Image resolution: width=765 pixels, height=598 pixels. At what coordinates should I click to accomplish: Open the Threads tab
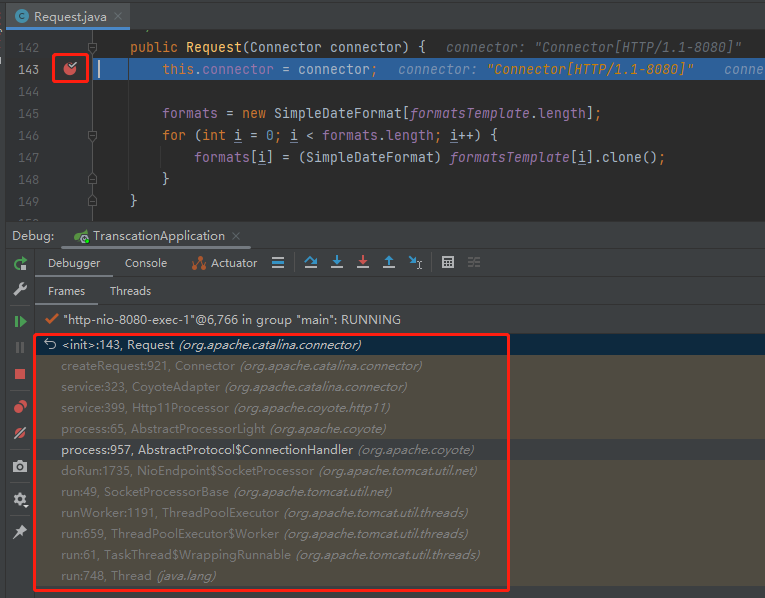point(130,291)
